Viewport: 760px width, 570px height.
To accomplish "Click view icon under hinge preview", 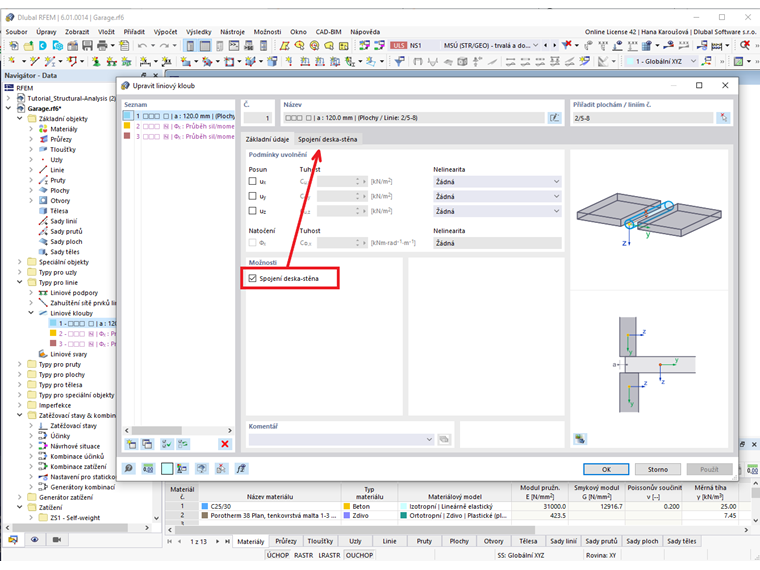I will pyautogui.click(x=580, y=439).
